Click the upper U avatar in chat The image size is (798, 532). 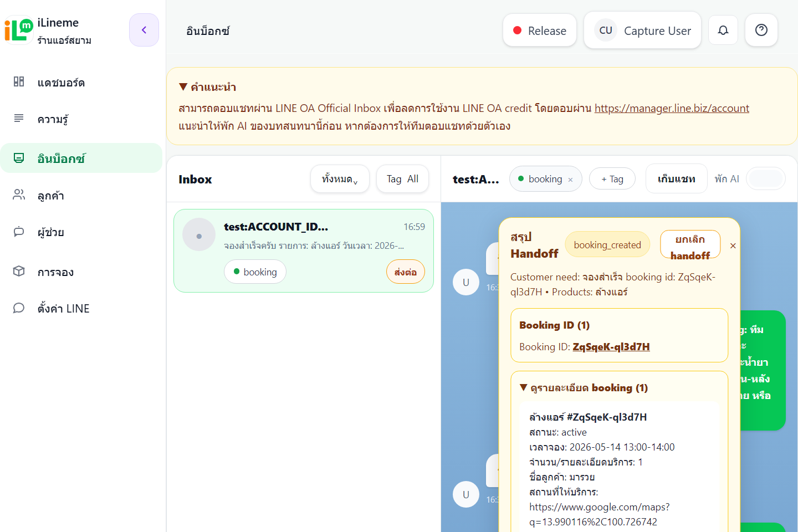[466, 282]
